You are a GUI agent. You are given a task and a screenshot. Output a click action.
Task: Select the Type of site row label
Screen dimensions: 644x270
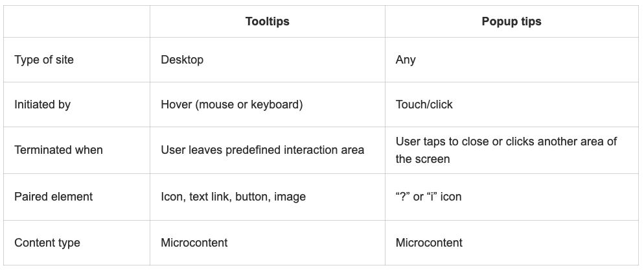pyautogui.click(x=44, y=60)
